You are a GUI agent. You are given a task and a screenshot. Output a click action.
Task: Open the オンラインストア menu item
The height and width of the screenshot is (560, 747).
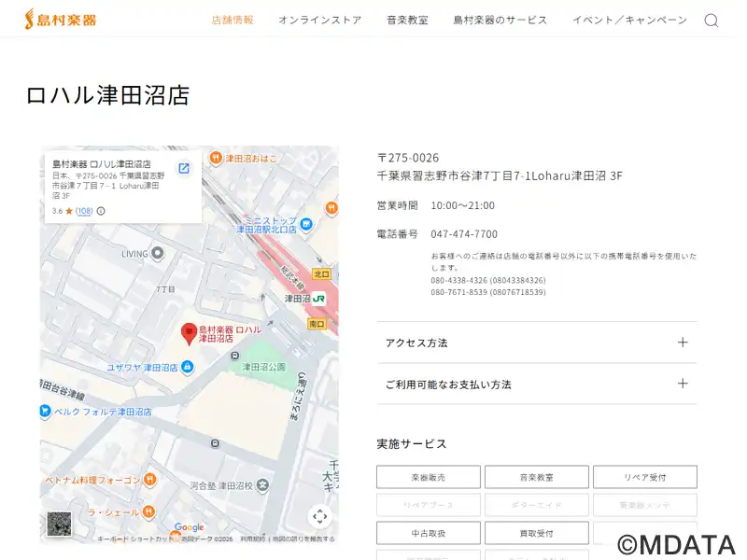[320, 20]
